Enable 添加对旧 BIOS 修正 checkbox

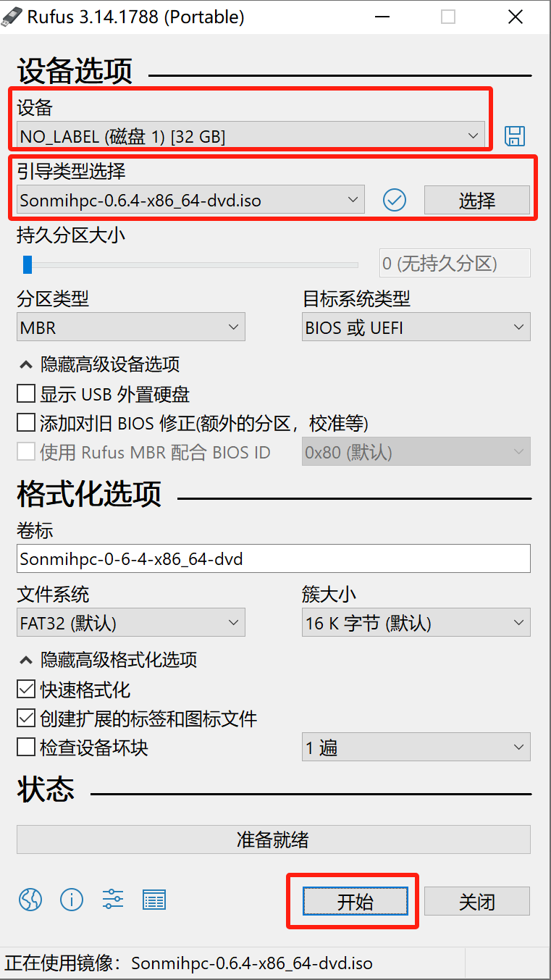coord(26,422)
